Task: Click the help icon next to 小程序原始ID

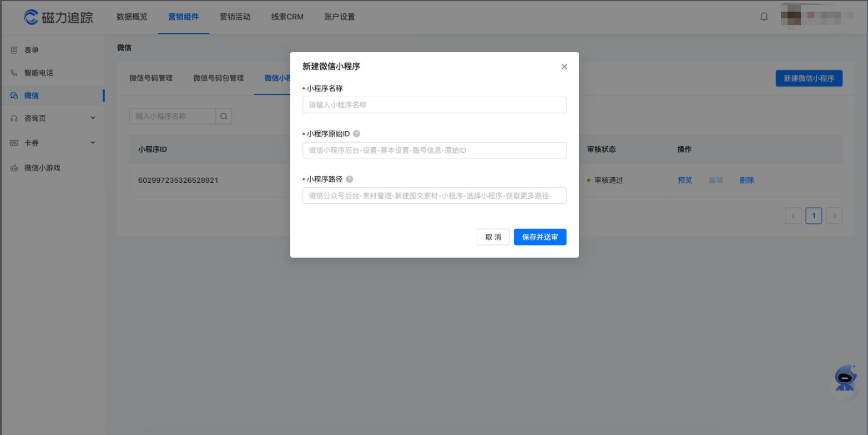Action: click(x=356, y=133)
